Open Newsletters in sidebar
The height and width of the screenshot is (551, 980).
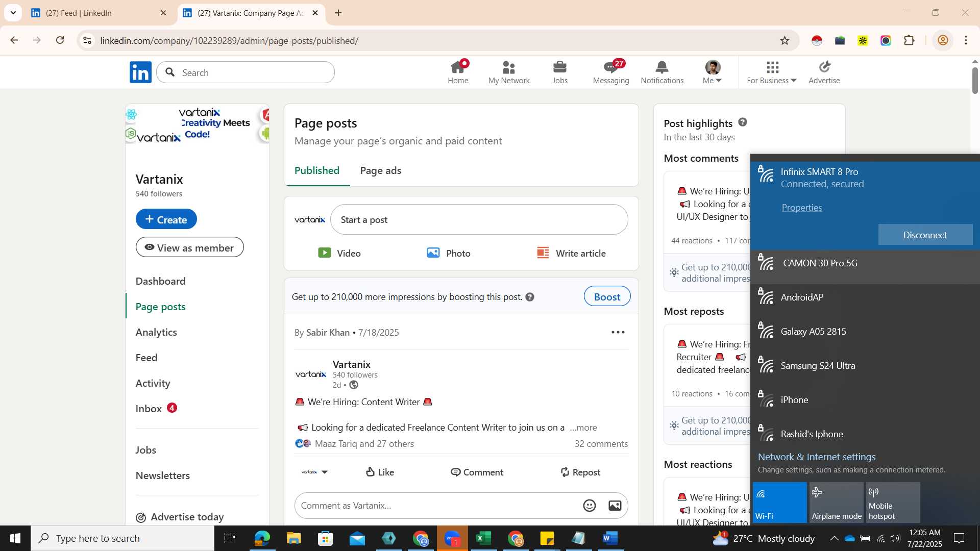click(x=163, y=475)
